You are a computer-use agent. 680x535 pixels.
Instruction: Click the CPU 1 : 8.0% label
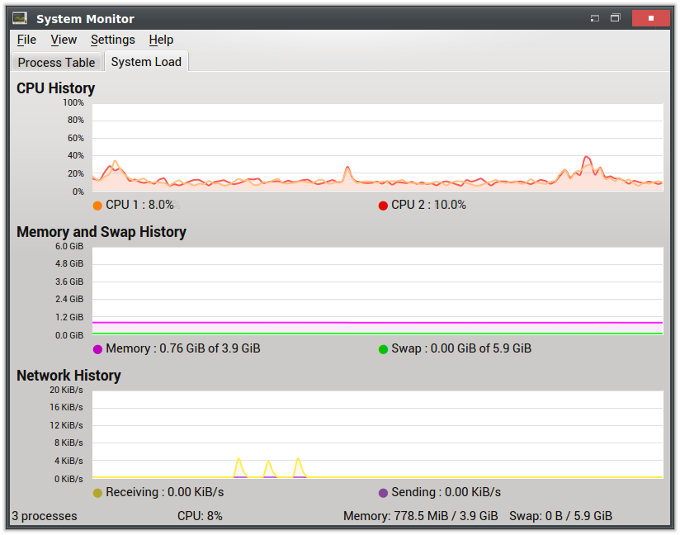coord(140,205)
